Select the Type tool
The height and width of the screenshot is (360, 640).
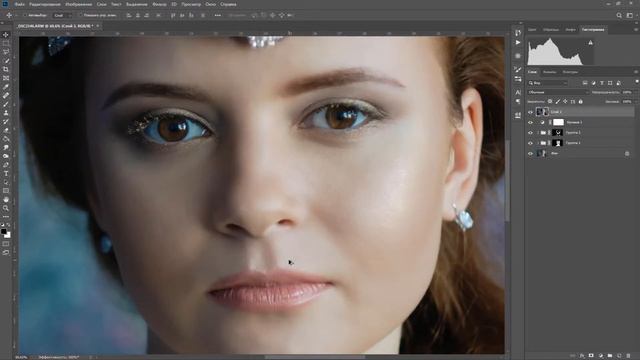[6, 173]
